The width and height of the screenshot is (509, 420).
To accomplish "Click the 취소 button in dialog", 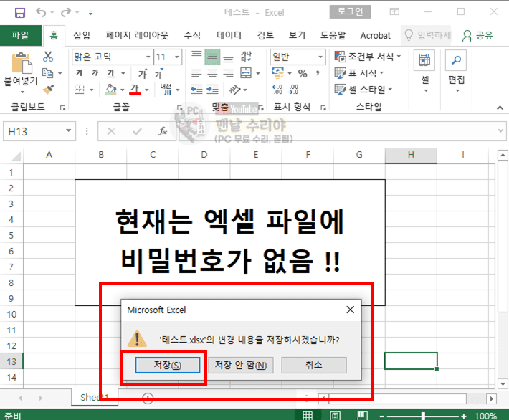I will coord(314,365).
